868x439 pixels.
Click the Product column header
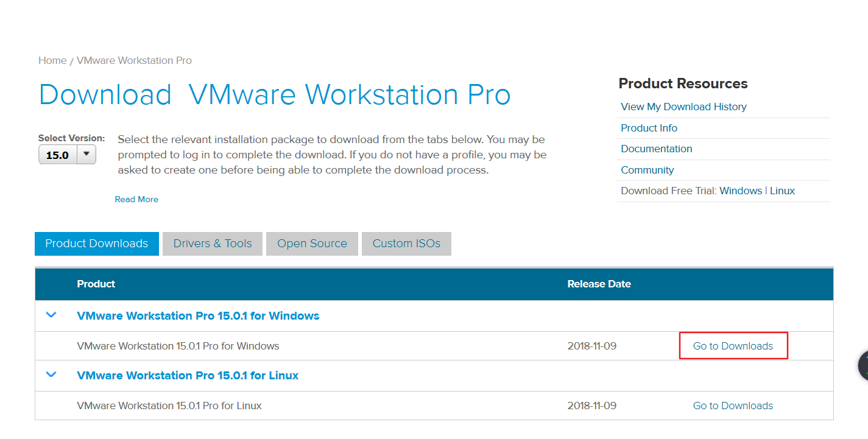click(96, 284)
